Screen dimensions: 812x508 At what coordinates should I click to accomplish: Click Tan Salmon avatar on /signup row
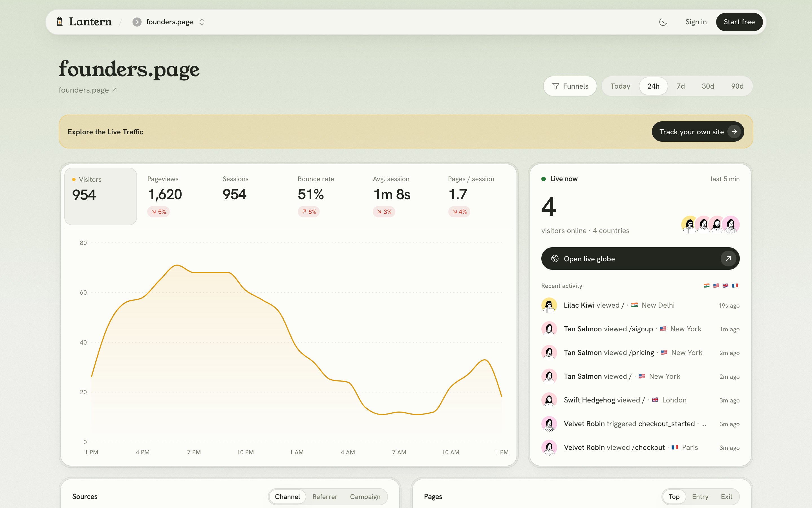tap(549, 329)
